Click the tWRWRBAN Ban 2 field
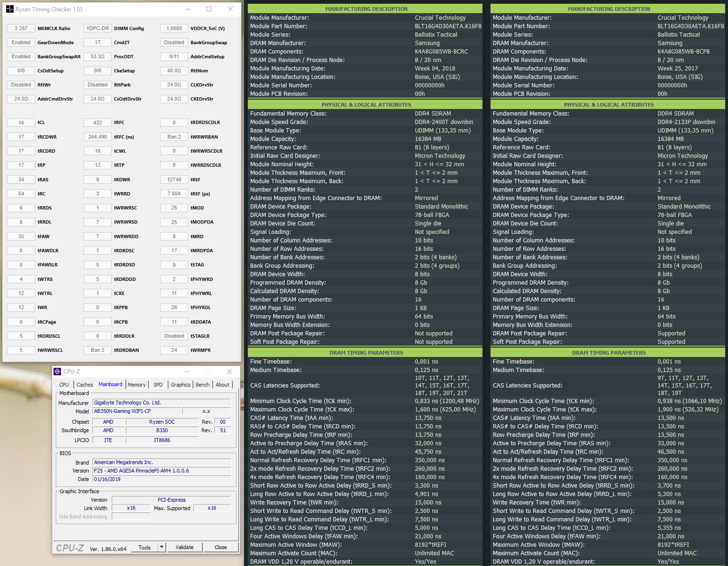 coord(174,137)
